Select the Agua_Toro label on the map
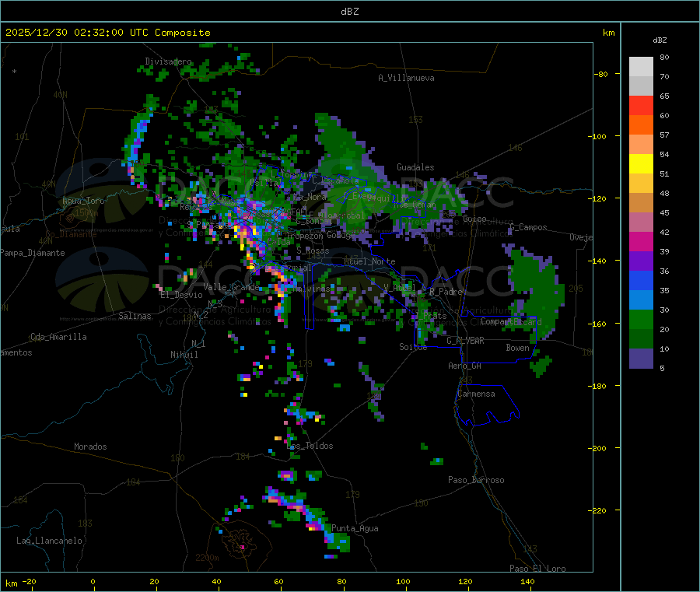 coord(83,201)
